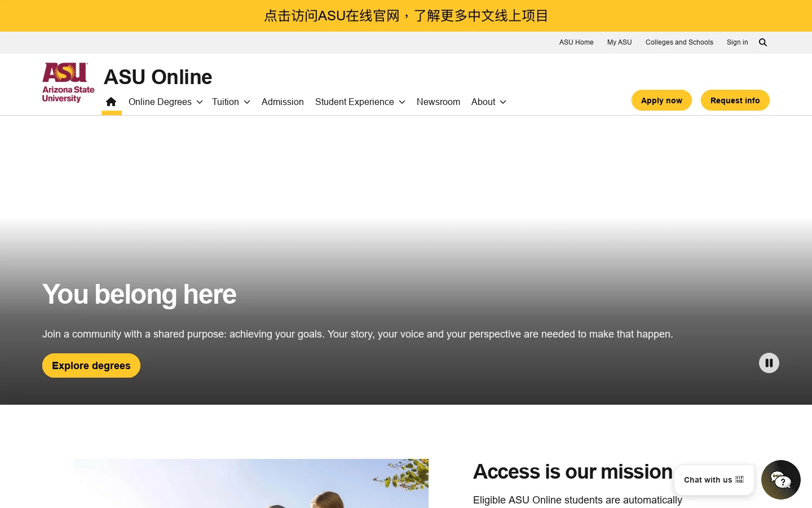
Task: Open the Newsroom page
Action: (x=438, y=102)
